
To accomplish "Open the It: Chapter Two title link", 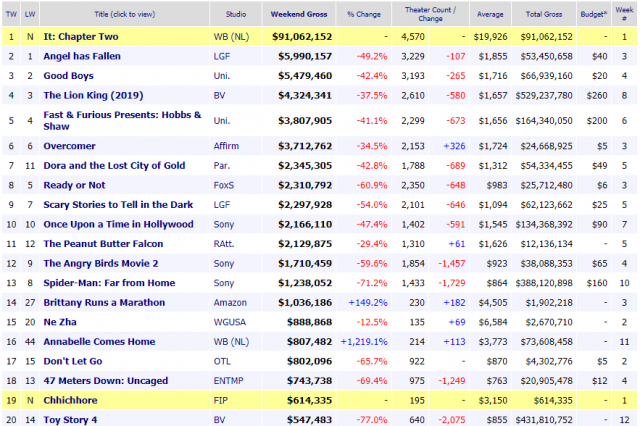I will click(x=81, y=37).
